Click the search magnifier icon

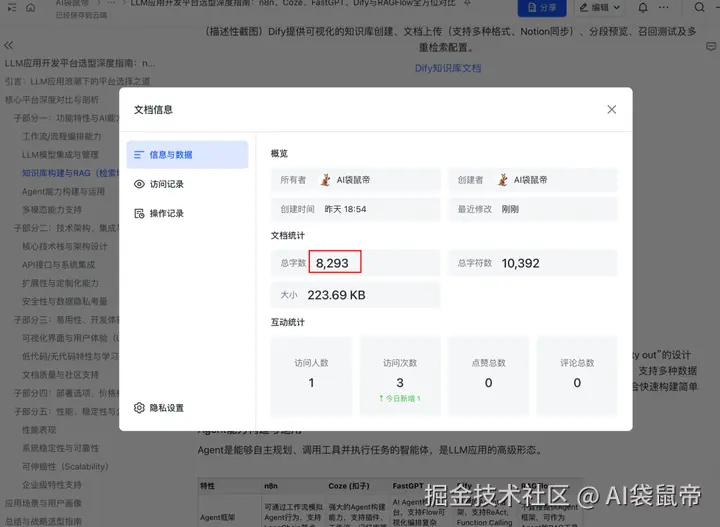click(699, 7)
